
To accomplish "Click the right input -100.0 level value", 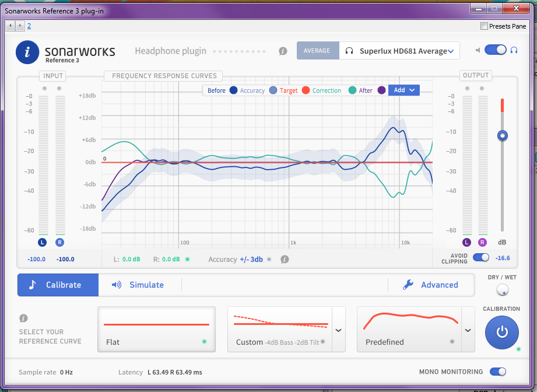I will [65, 259].
